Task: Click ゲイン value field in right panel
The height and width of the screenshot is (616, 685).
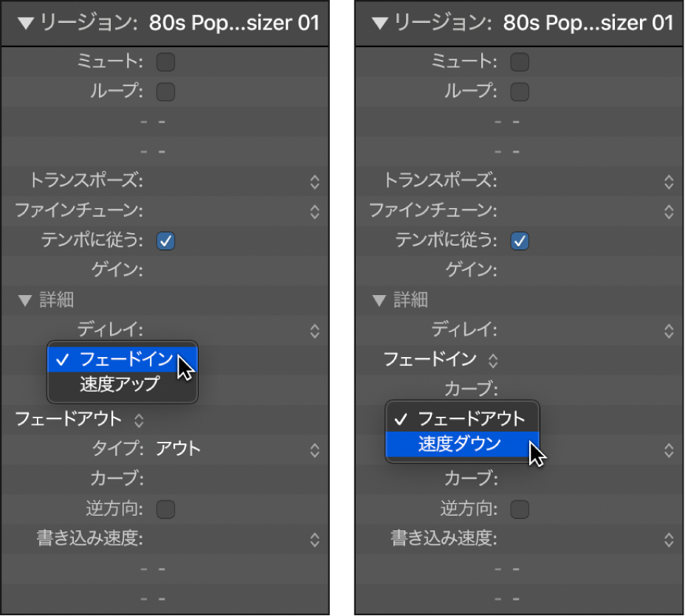Action: point(592,270)
